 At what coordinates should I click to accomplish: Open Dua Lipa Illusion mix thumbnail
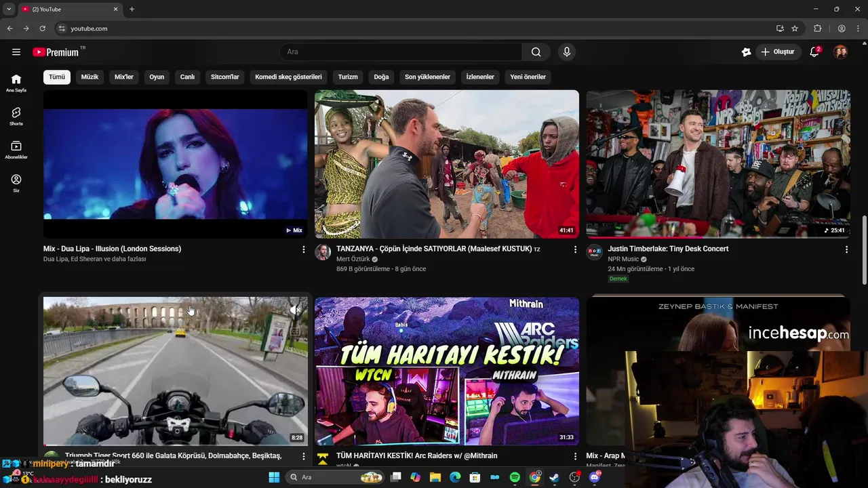[175, 164]
